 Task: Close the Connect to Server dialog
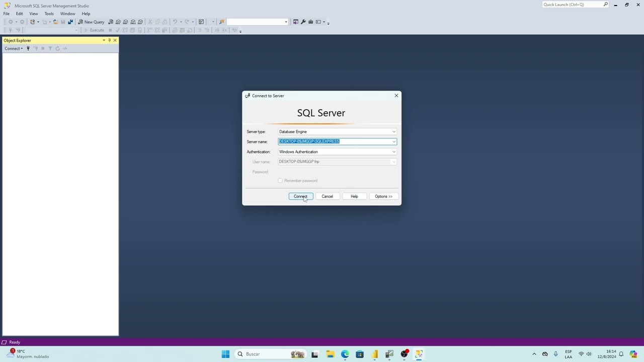pyautogui.click(x=396, y=96)
